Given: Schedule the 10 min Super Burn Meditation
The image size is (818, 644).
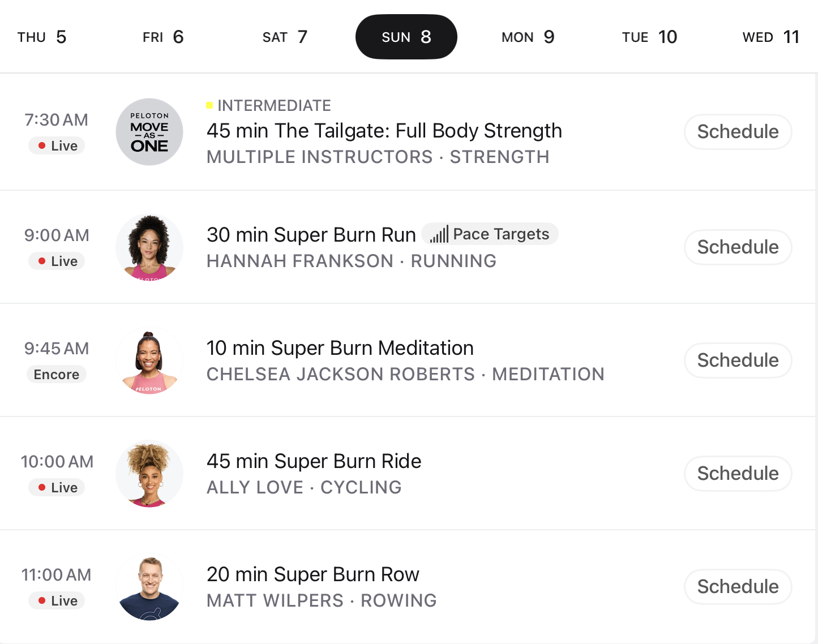Looking at the screenshot, I should click(738, 360).
